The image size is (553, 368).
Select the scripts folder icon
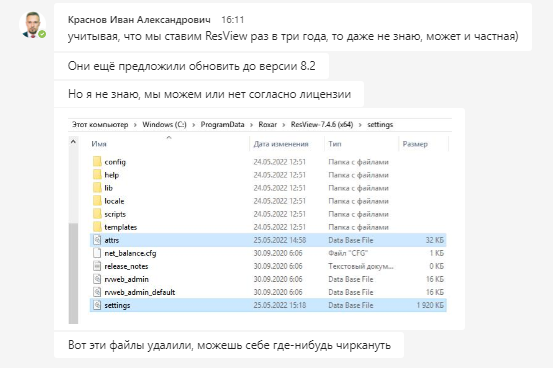tap(97, 214)
